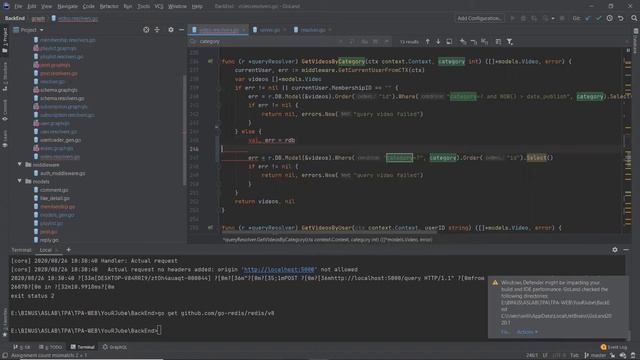Screen dimensions: 640x360
Task: Click the Git rollback arrow icon
Action: 620,18
